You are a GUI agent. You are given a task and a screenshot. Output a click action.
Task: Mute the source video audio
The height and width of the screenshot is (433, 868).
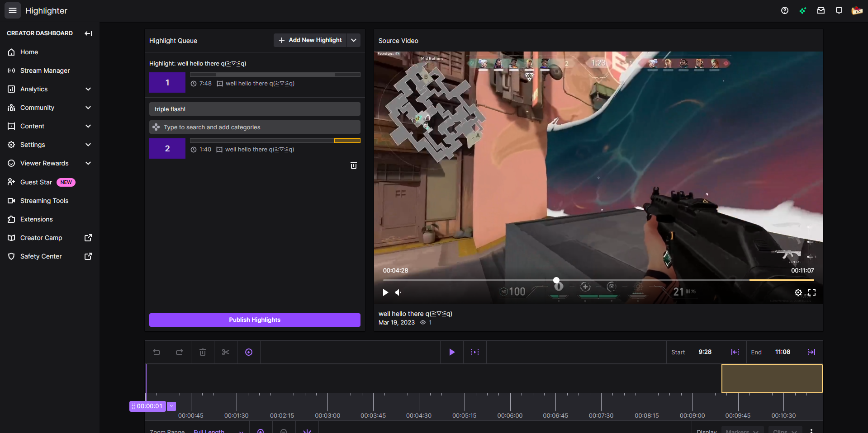coord(398,292)
